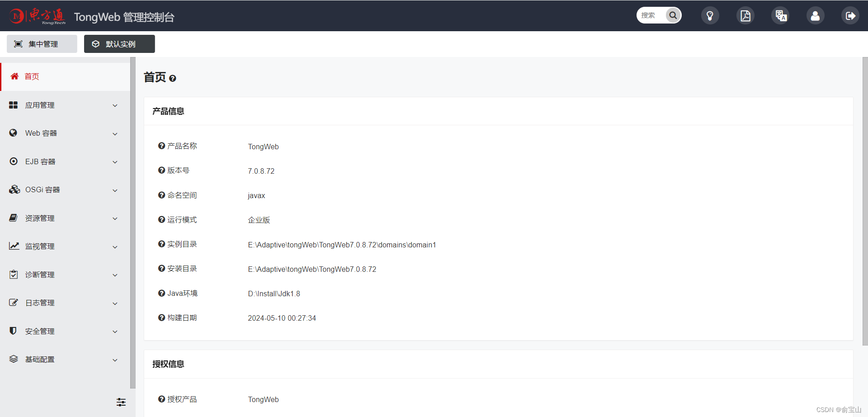This screenshot has width=868, height=417.
Task: Click the 资源管理 book icon
Action: [14, 218]
